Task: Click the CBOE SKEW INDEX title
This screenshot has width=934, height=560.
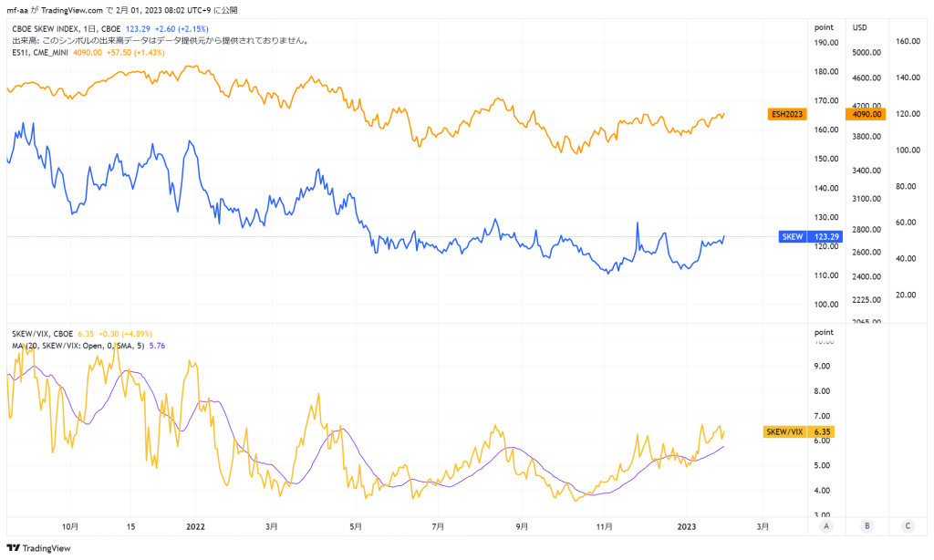Action: 66,28
